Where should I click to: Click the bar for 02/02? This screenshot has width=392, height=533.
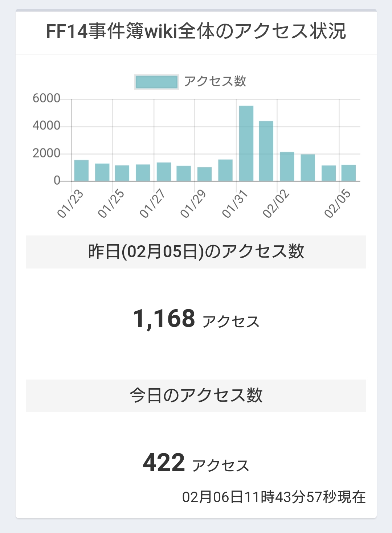coord(287,167)
